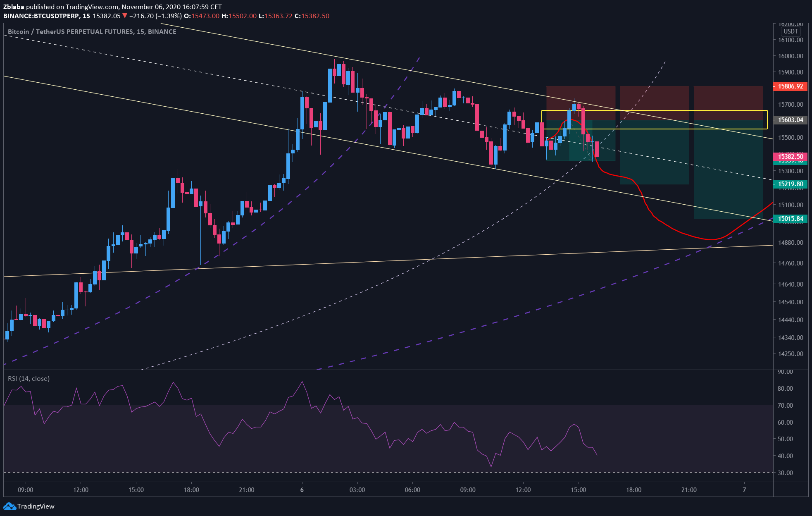
Task: Click the date 7 time axis label
Action: click(744, 490)
